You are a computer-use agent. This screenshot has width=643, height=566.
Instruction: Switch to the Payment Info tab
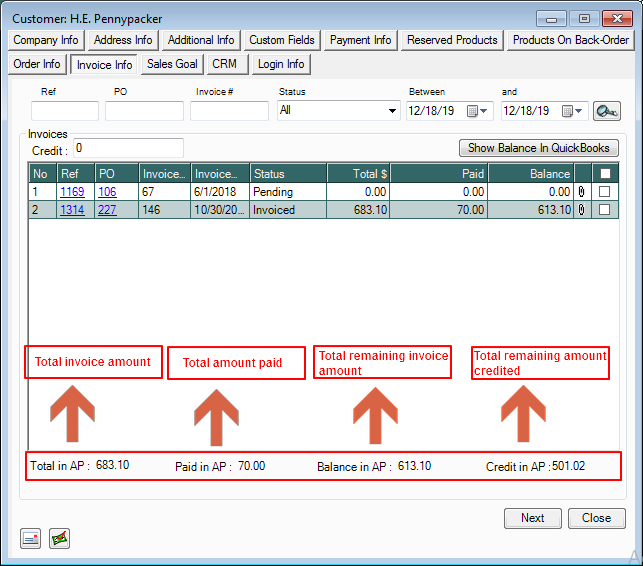tap(361, 40)
